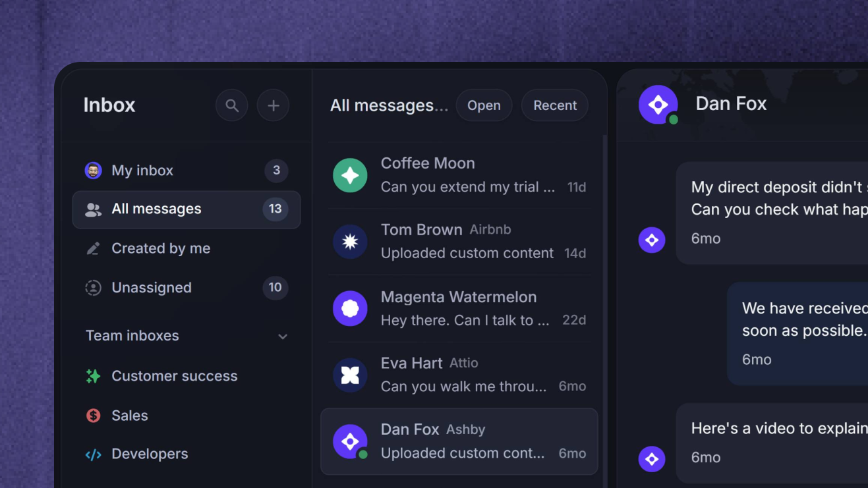This screenshot has height=488, width=868.
Task: Open the Open status filter dropdown
Action: (484, 105)
